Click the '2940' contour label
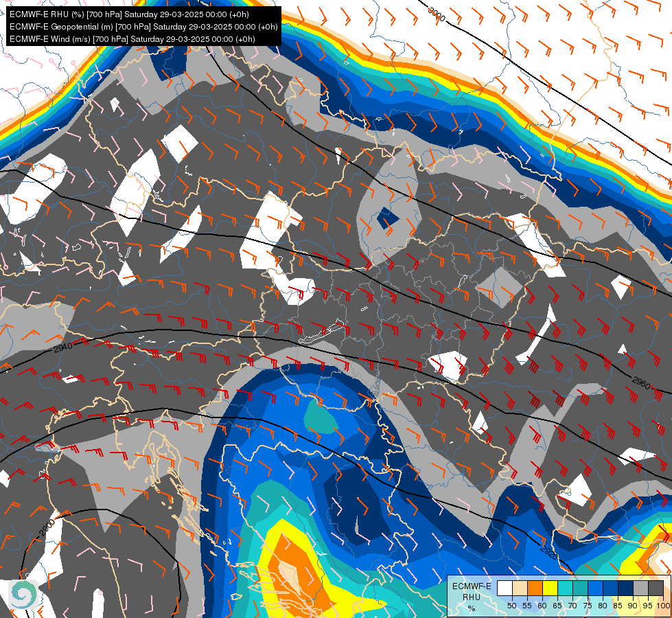The height and width of the screenshot is (618, 672). [x=63, y=347]
